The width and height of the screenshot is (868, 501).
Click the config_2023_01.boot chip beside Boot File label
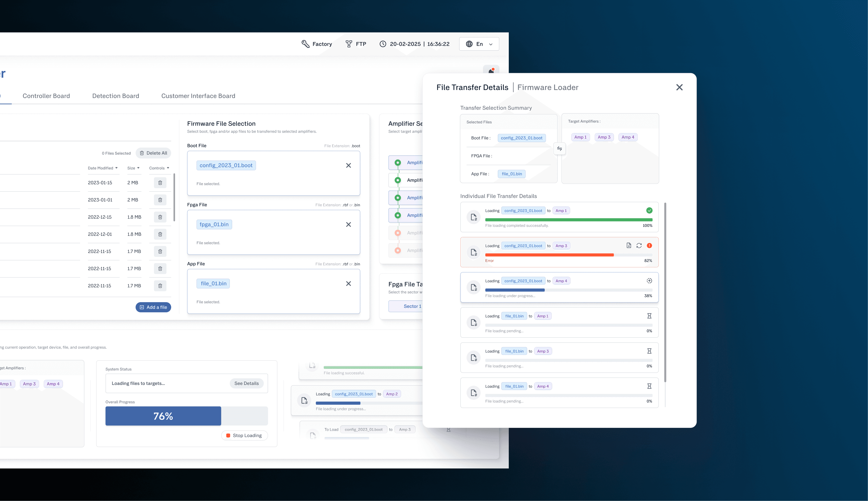coord(522,138)
